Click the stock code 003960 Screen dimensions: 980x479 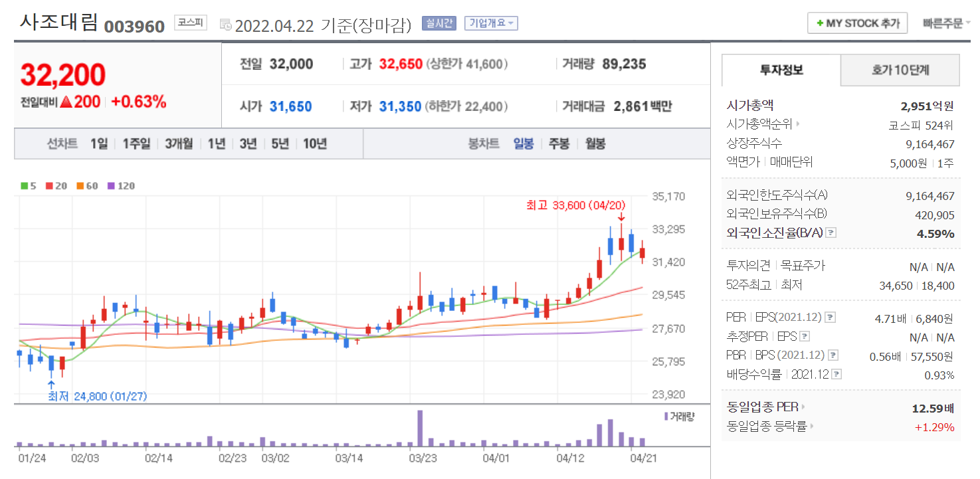[134, 27]
